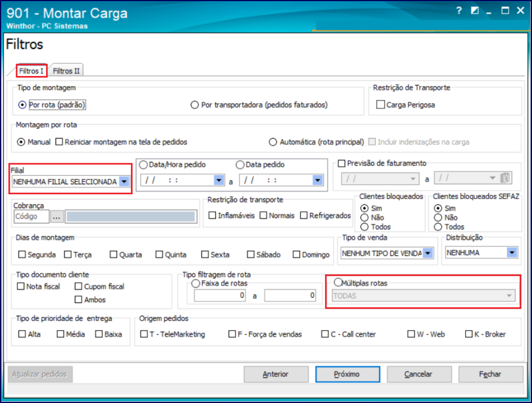
Task: Click the Cancelar button
Action: click(x=420, y=374)
